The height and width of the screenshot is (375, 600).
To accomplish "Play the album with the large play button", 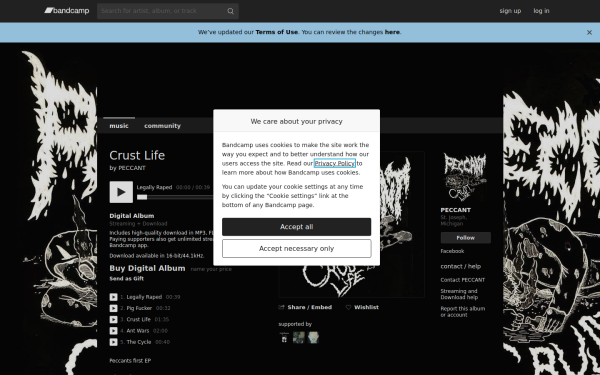I will [x=121, y=192].
